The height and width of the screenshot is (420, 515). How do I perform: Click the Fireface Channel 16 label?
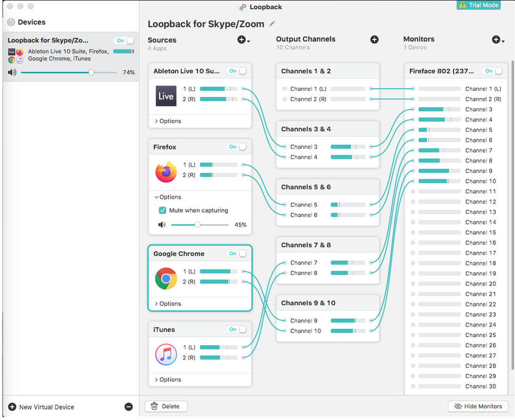tap(481, 243)
